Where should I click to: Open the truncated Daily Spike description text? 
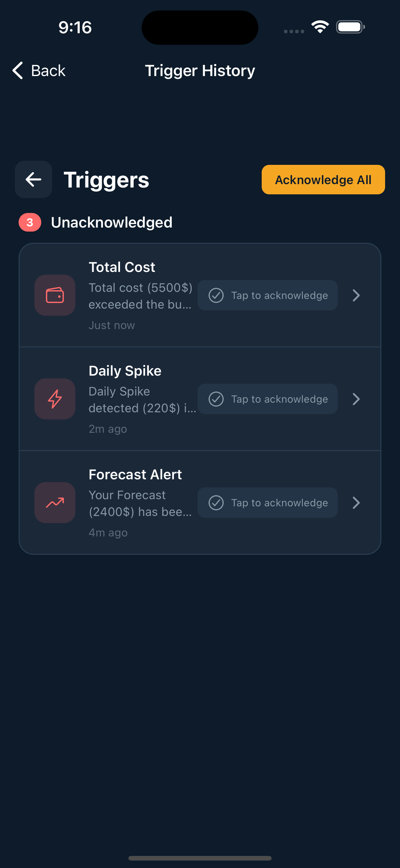point(141,400)
